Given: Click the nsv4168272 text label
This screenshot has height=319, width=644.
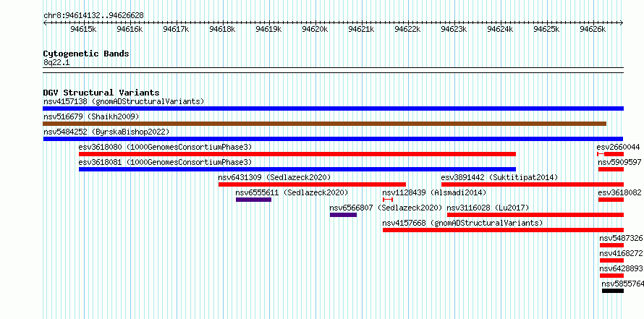Looking at the screenshot, I should pyautogui.click(x=621, y=253).
